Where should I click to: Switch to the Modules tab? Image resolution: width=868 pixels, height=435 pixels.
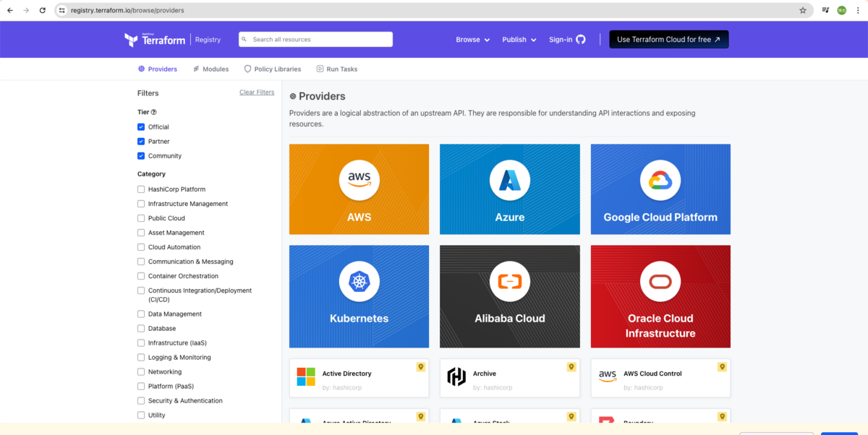[210, 69]
